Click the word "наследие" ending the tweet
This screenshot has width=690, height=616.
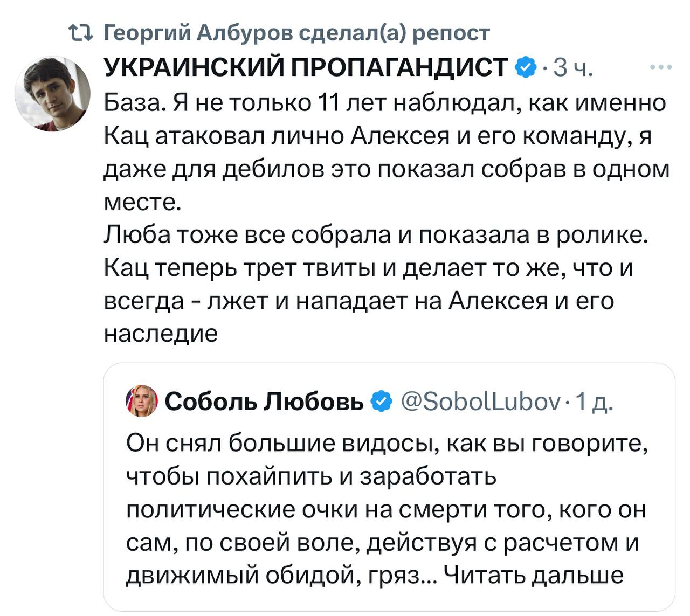(161, 334)
